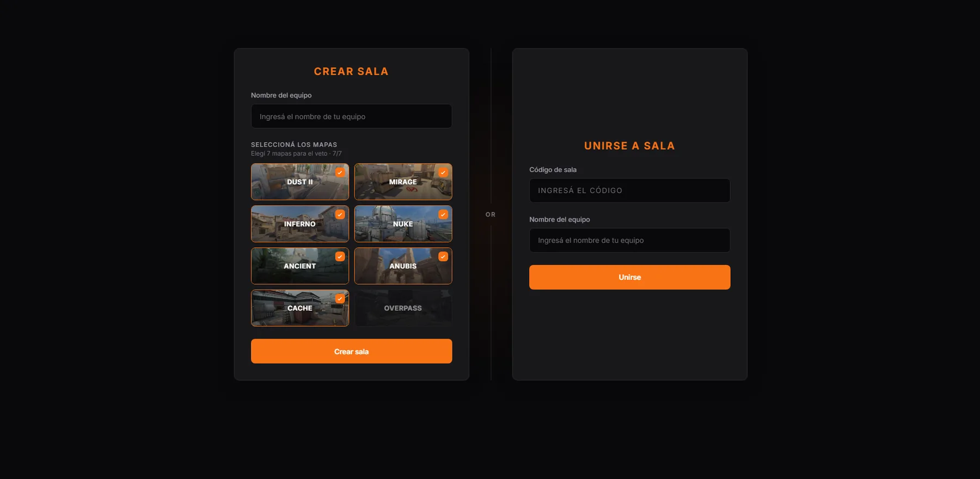Viewport: 980px width, 479px height.
Task: Click the "SELECCIONÁ LOS MAPAS" label
Action: 294,145
